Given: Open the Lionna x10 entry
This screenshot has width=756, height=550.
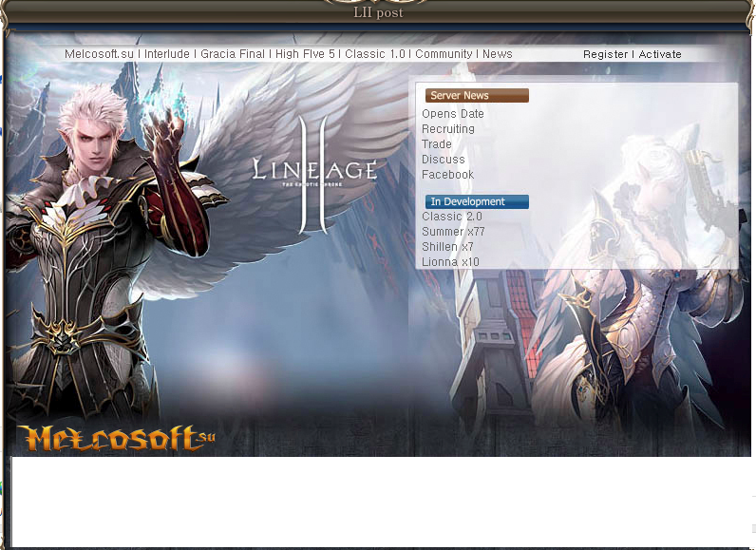Looking at the screenshot, I should pos(450,262).
